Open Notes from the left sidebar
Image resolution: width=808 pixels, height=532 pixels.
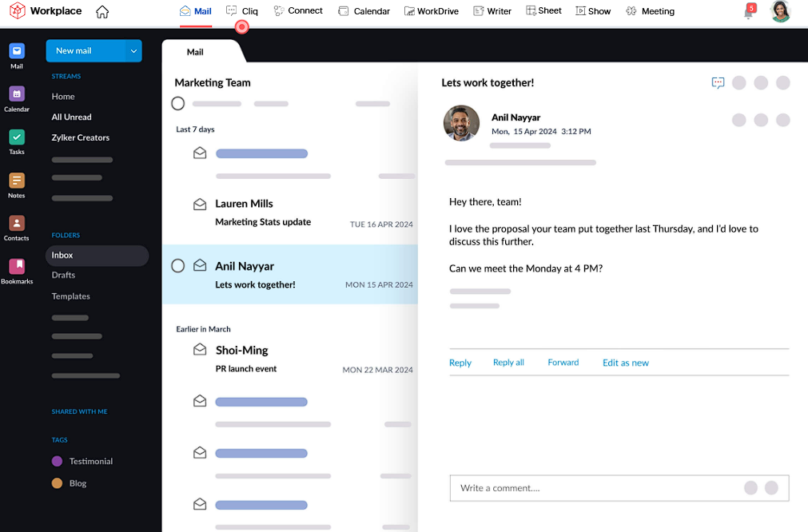(16, 181)
